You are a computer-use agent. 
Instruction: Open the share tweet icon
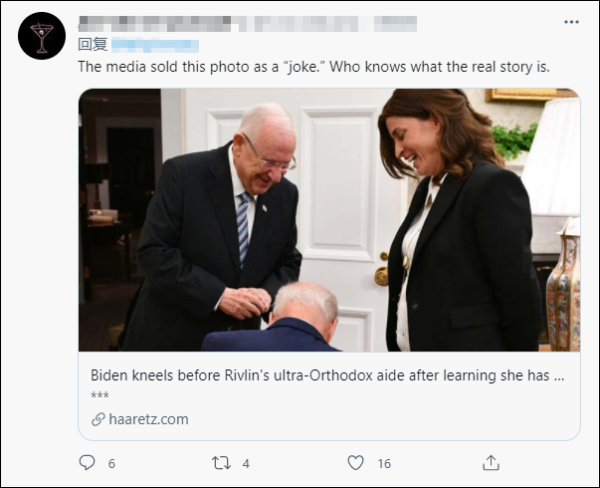pyautogui.click(x=490, y=462)
